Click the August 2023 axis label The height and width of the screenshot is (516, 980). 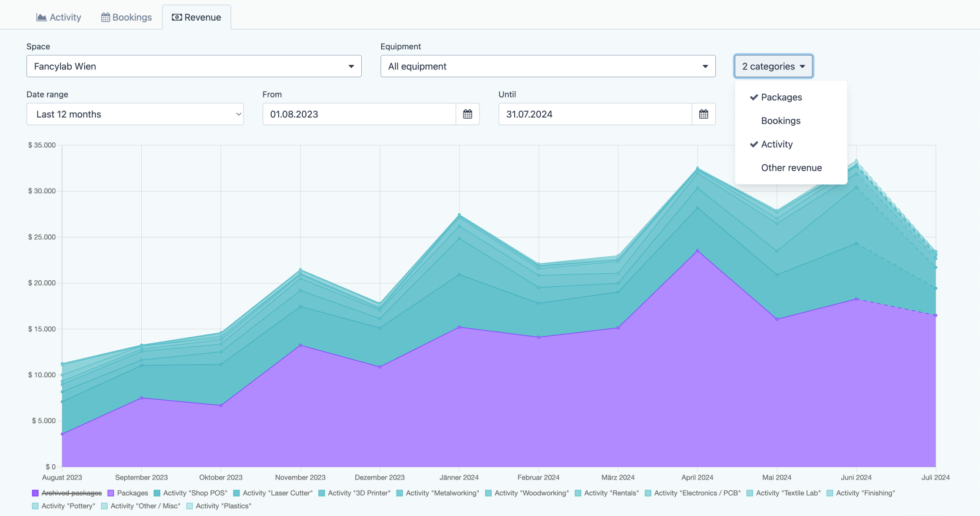tap(62, 477)
